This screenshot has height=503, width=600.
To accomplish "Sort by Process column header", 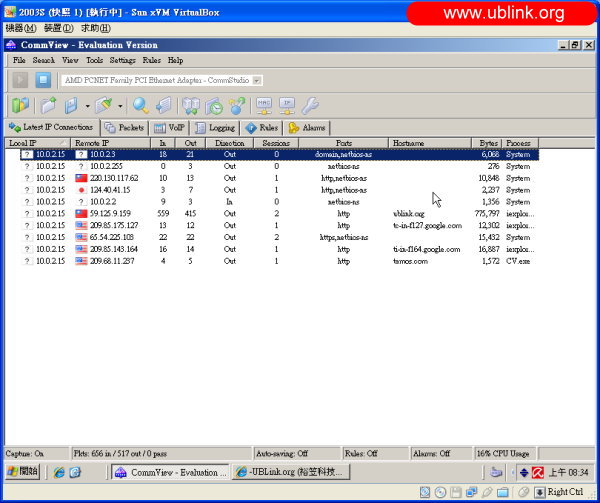I will coord(520,143).
